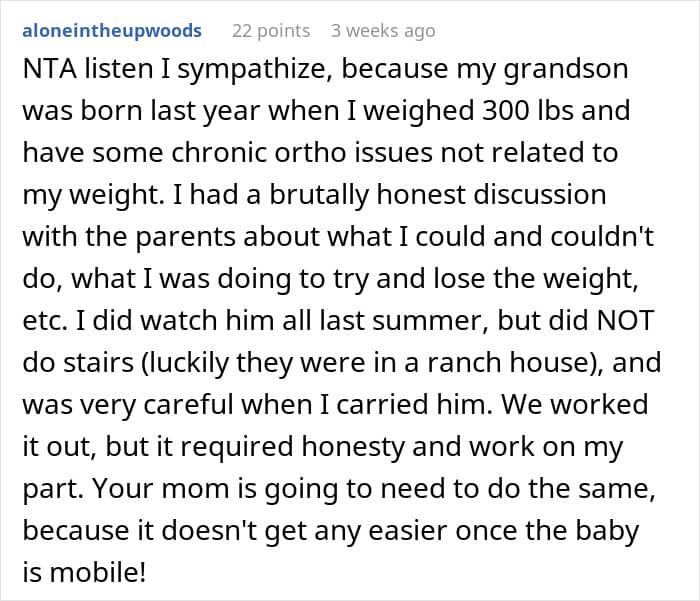This screenshot has height=601, width=700.
Task: Click the phrase 'brutally honest discussion'
Action: tap(438, 195)
